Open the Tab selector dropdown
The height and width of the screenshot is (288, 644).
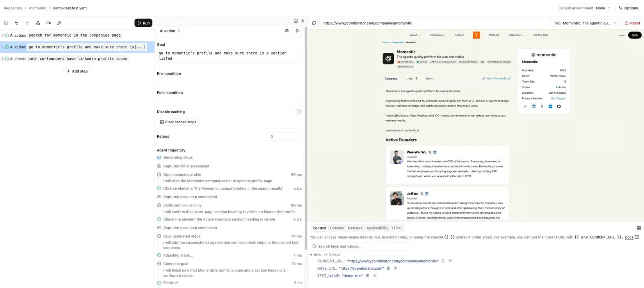coord(585,23)
